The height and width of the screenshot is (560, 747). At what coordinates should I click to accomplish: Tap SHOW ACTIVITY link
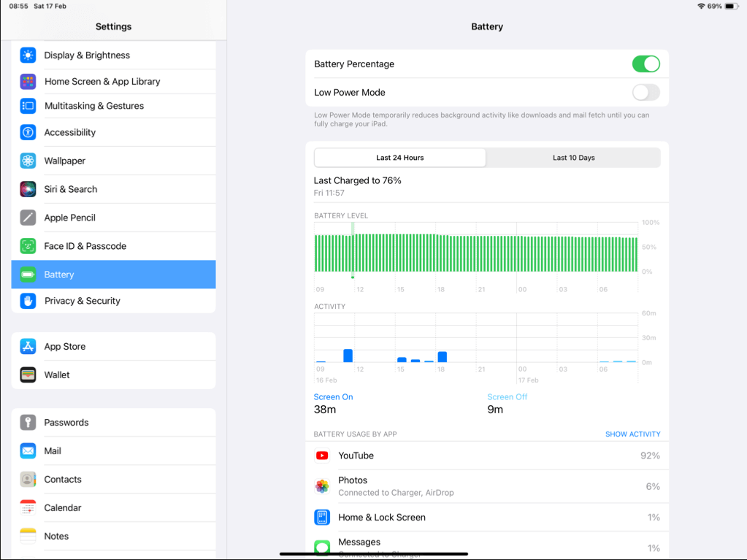pyautogui.click(x=632, y=434)
